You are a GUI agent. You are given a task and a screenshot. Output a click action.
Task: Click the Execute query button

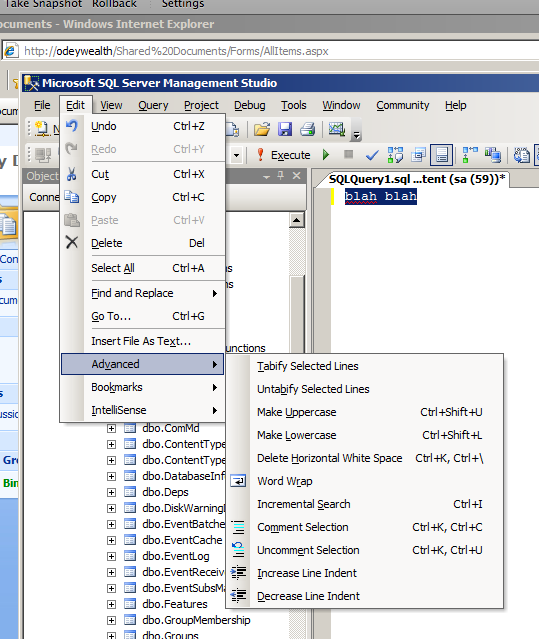(x=283, y=155)
